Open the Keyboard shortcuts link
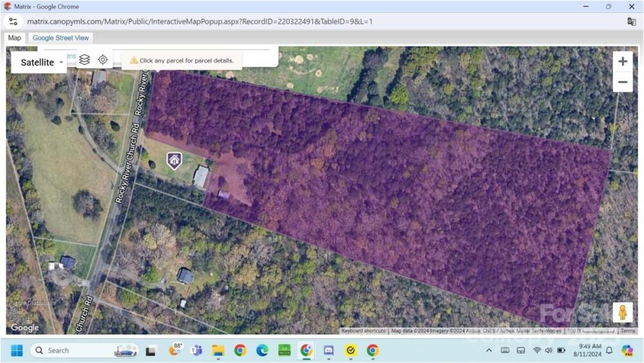 (x=363, y=331)
